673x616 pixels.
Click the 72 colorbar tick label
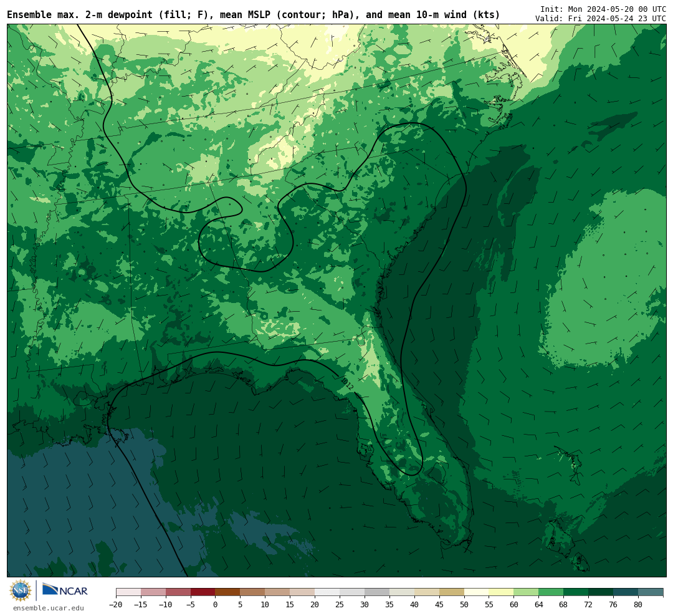pos(589,605)
